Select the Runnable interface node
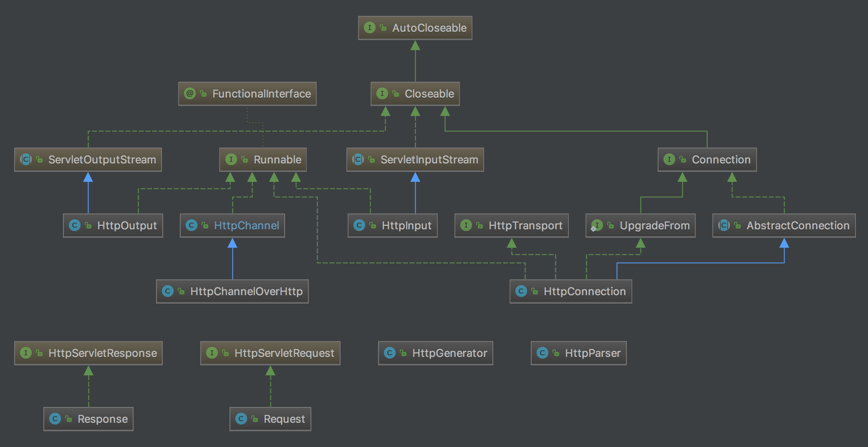 [x=263, y=160]
